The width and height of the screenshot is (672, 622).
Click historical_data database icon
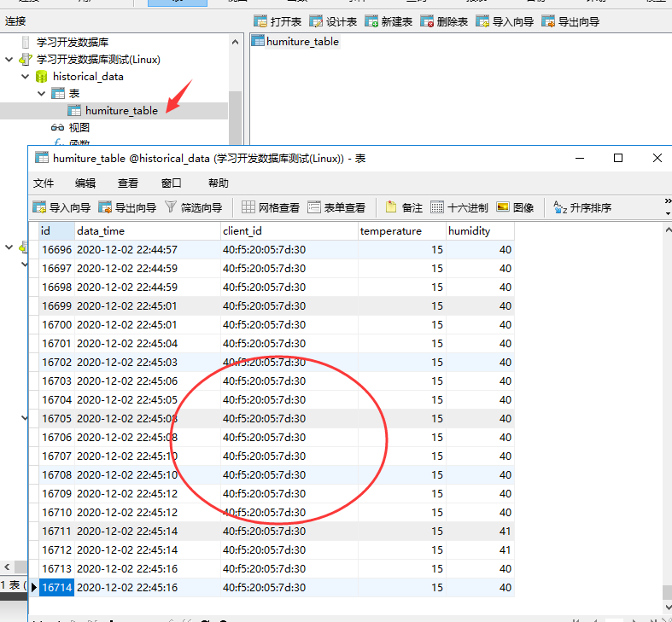[x=42, y=76]
